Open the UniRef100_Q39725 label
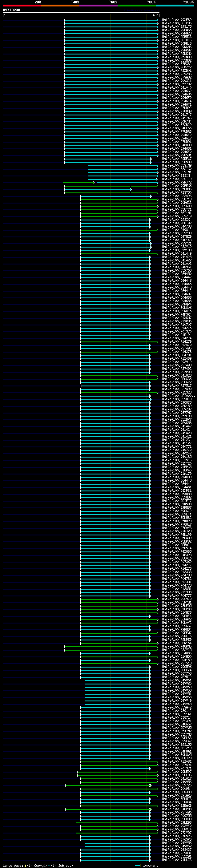Screen dimensions: 197x868 (x=176, y=785)
